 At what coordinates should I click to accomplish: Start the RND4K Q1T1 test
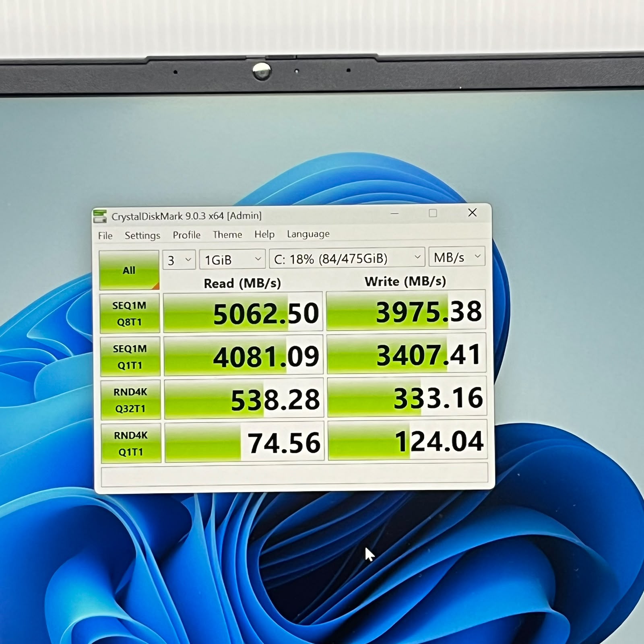click(x=131, y=443)
